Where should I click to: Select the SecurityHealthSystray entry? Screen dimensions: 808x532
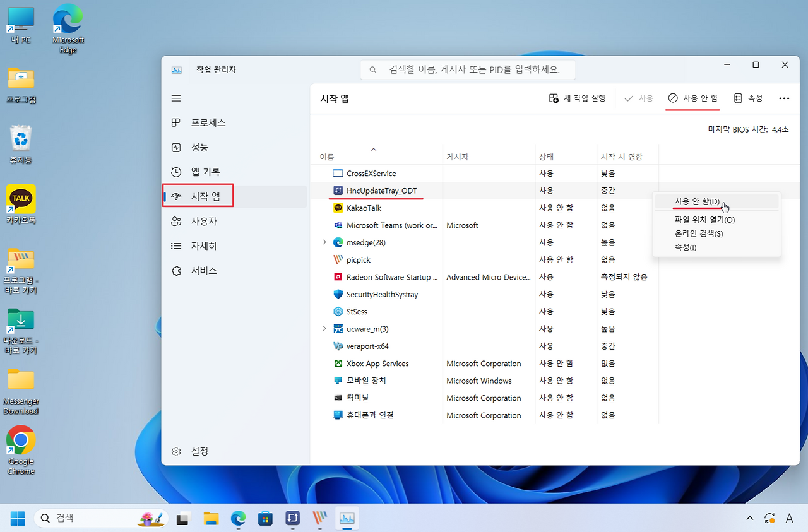click(486, 295)
